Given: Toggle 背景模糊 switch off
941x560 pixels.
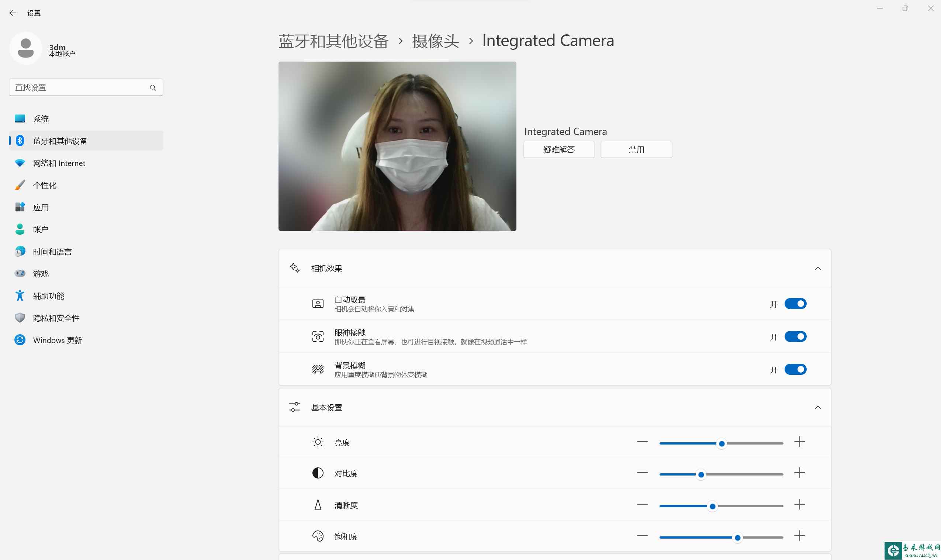Looking at the screenshot, I should [795, 369].
